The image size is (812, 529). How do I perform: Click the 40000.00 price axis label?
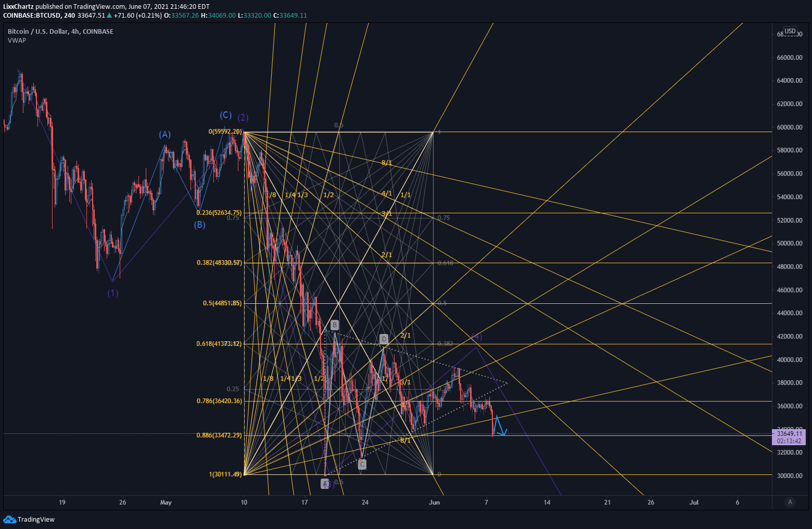789,360
